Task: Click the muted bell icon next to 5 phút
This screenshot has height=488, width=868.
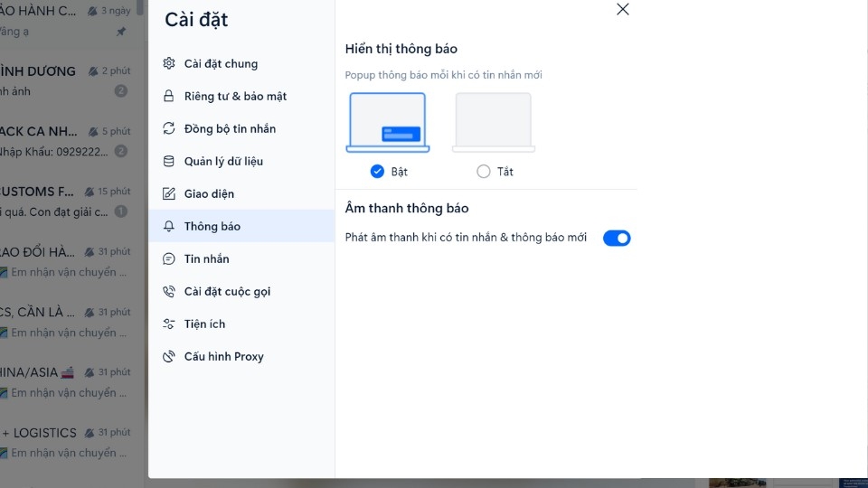Action: [93, 131]
